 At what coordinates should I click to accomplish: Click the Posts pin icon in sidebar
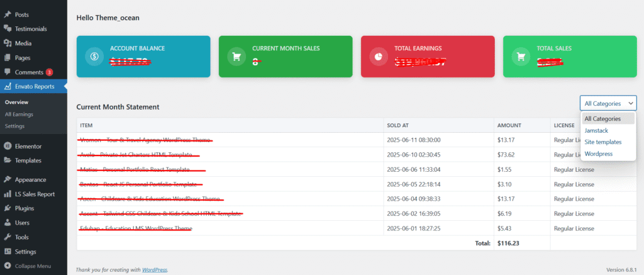point(8,14)
